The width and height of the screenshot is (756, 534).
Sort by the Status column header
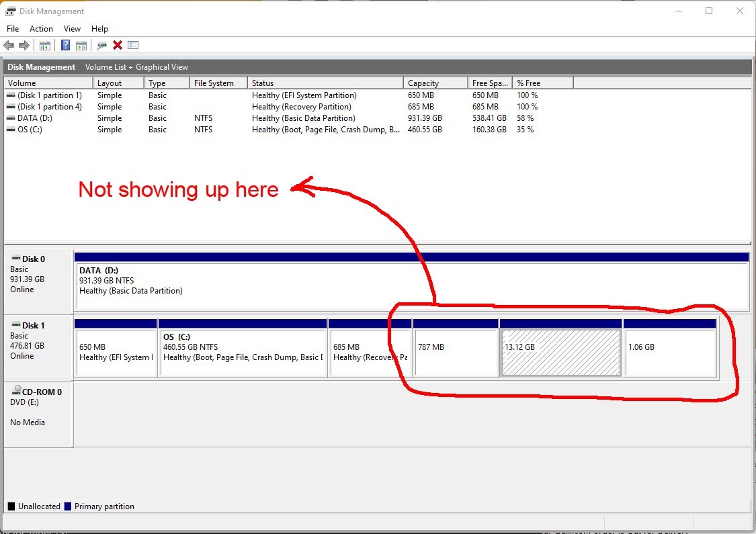(x=325, y=83)
